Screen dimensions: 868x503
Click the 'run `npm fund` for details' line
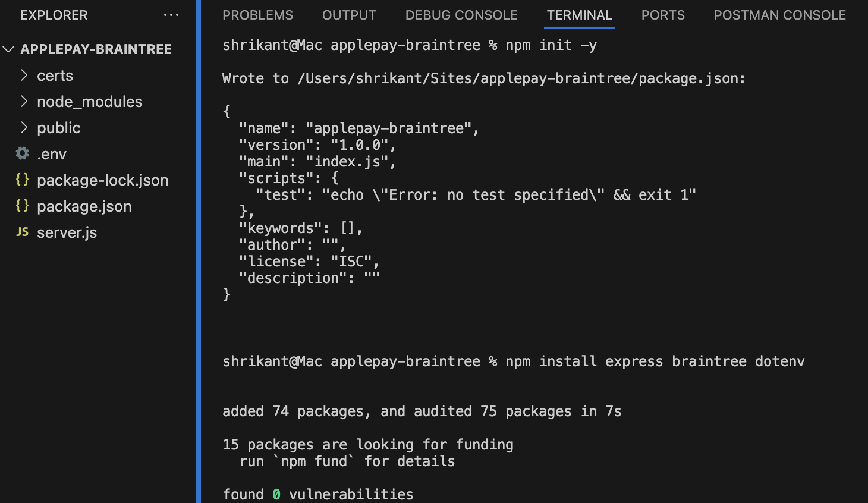tap(347, 461)
